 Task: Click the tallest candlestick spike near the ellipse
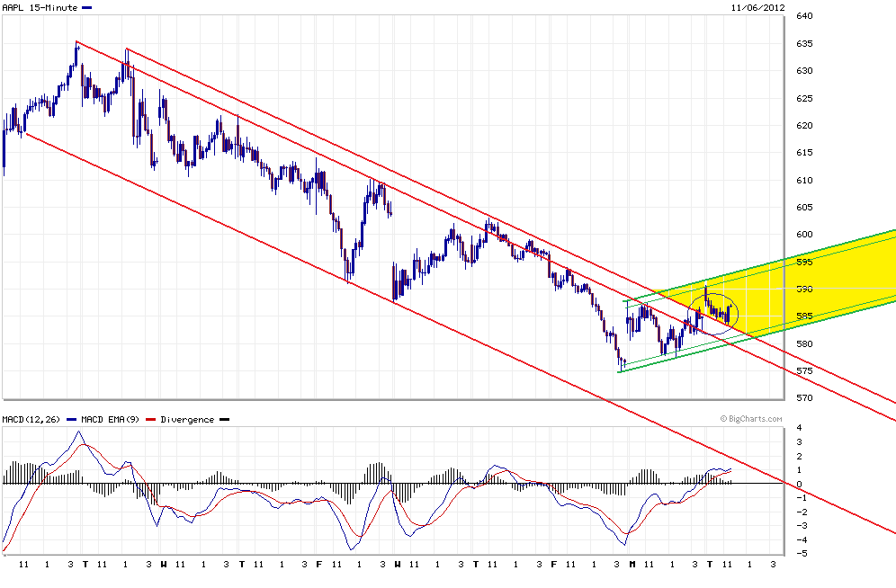point(707,292)
